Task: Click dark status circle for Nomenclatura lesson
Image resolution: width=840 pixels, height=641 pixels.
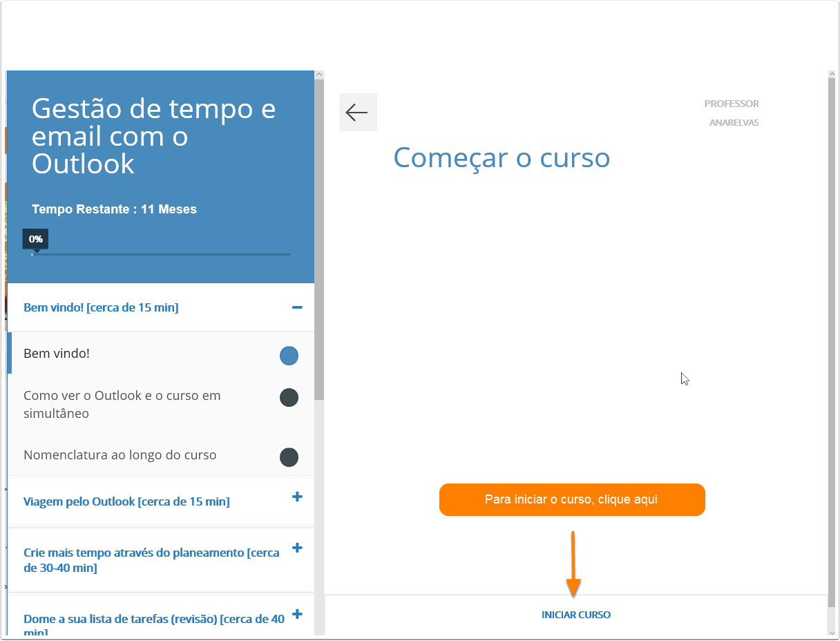Action: [x=289, y=457]
